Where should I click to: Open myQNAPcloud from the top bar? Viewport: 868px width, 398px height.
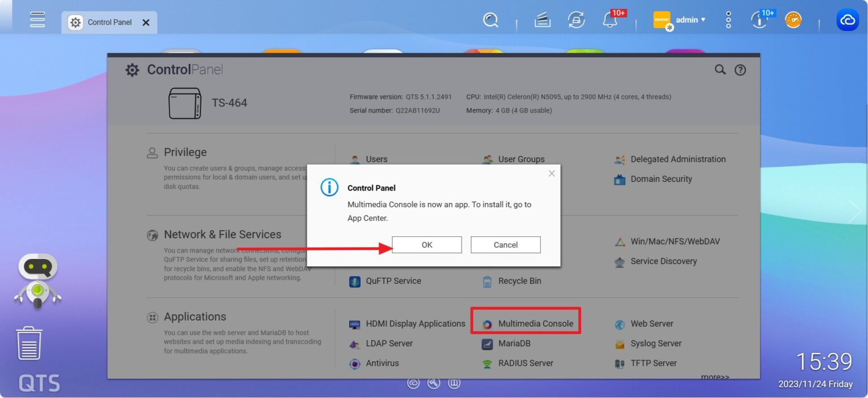click(847, 20)
